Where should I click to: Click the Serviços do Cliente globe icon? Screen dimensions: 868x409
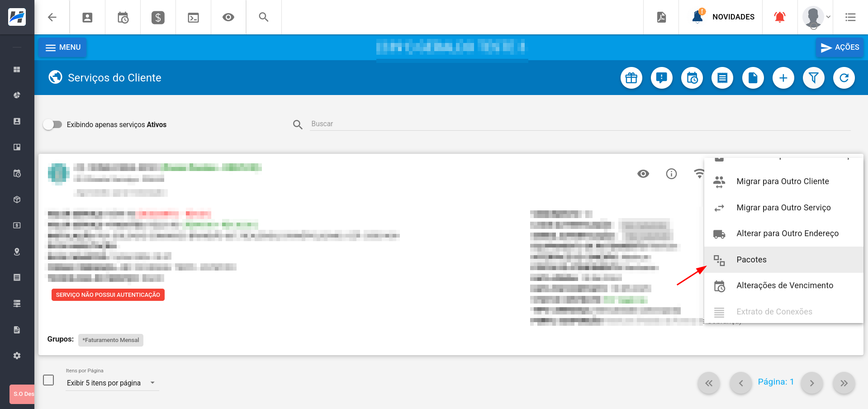pos(55,77)
